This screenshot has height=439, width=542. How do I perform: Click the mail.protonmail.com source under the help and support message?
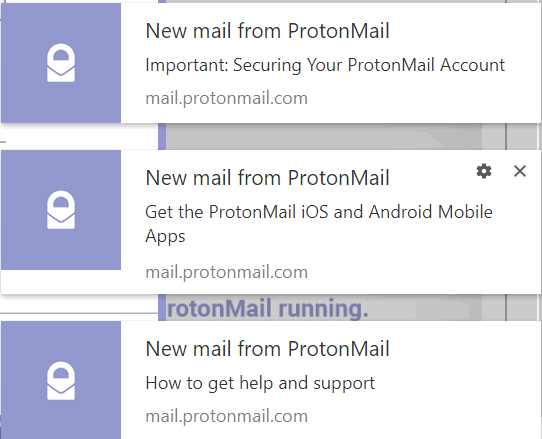pyautogui.click(x=226, y=416)
